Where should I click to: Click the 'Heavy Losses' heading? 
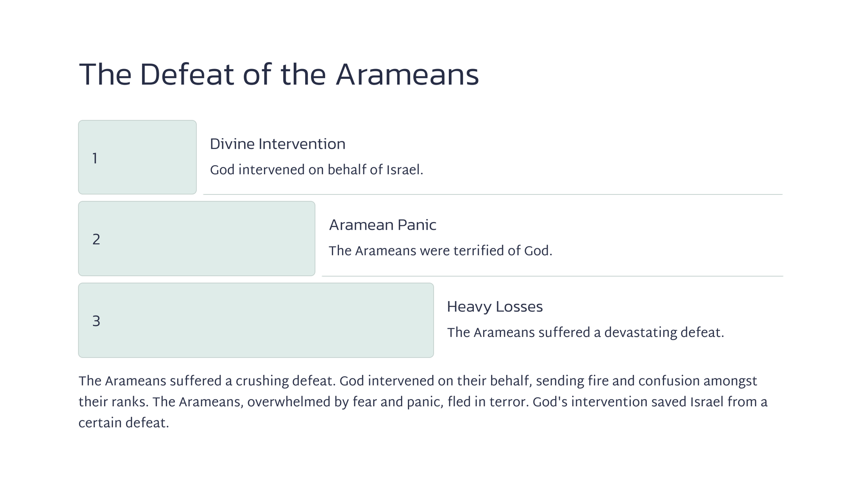click(x=495, y=307)
